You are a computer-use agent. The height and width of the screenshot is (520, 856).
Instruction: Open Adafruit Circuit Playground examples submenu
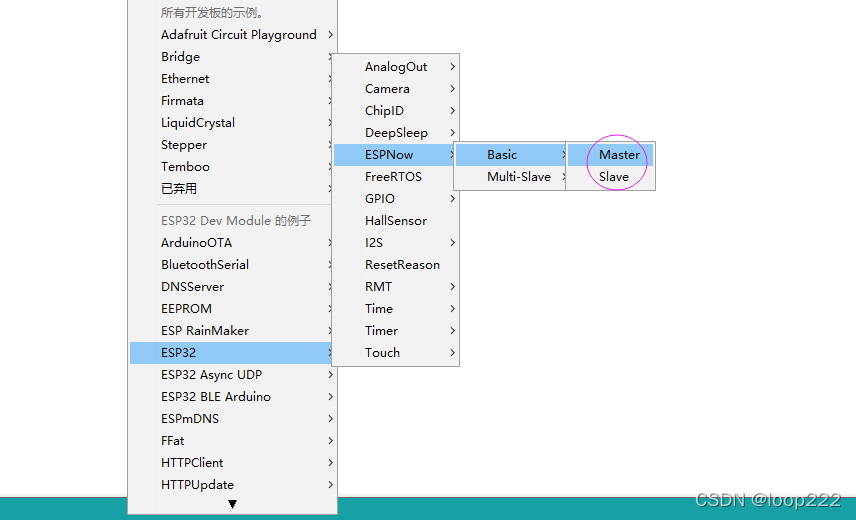click(233, 35)
